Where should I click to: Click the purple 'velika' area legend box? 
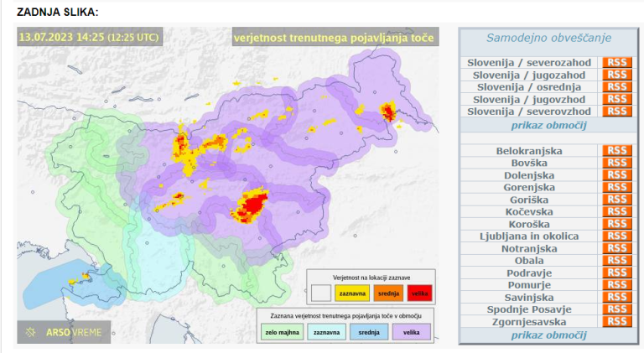click(410, 332)
